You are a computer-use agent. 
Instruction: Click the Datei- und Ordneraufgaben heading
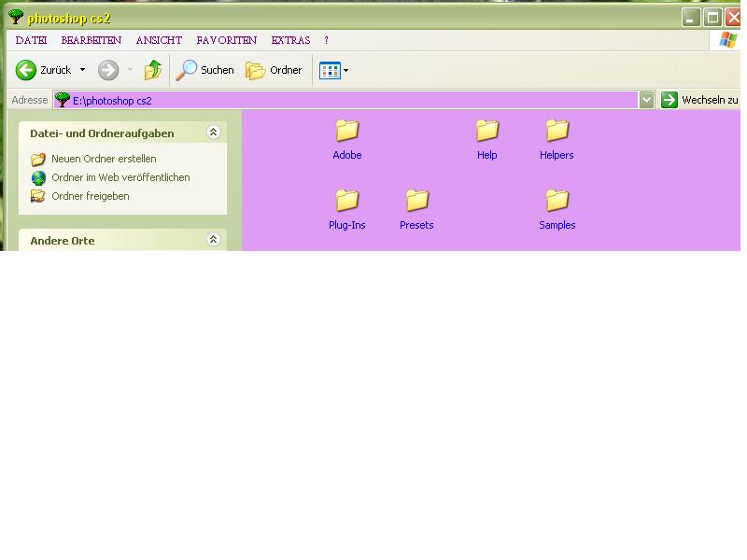tap(102, 133)
